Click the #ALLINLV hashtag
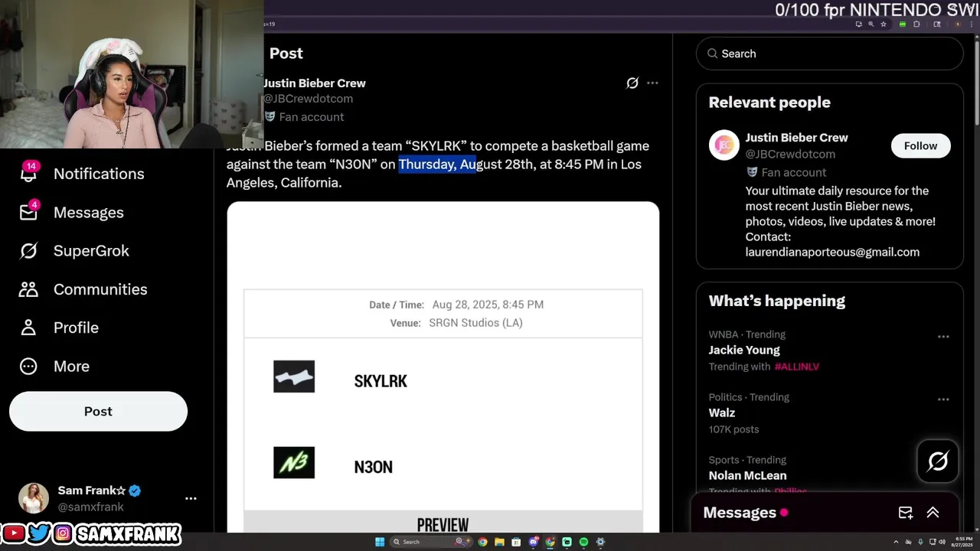This screenshot has width=980, height=551. 797,367
